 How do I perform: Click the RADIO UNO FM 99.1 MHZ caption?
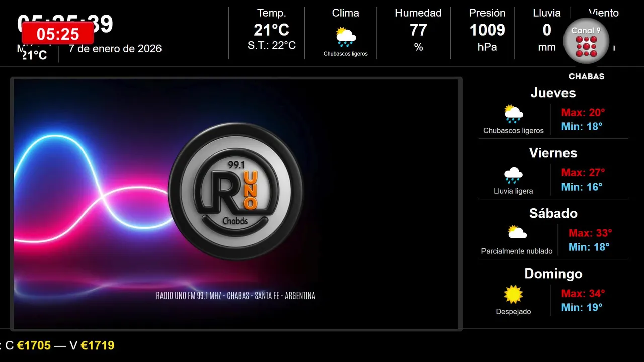click(235, 296)
